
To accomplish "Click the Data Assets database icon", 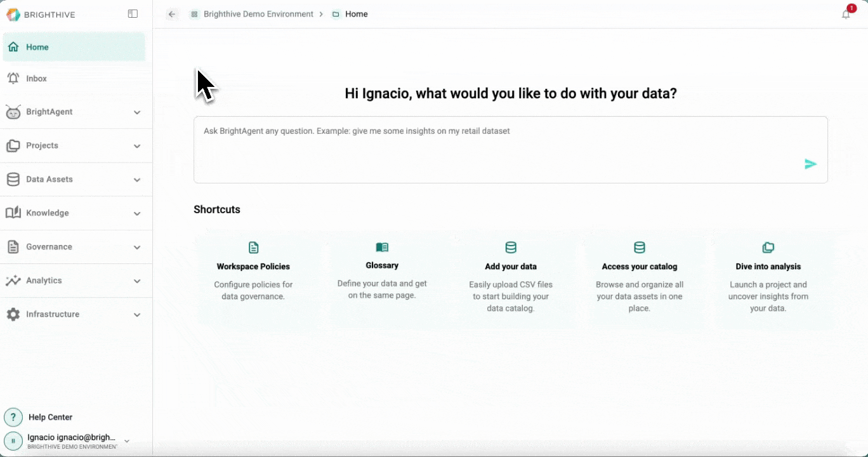I will point(13,179).
